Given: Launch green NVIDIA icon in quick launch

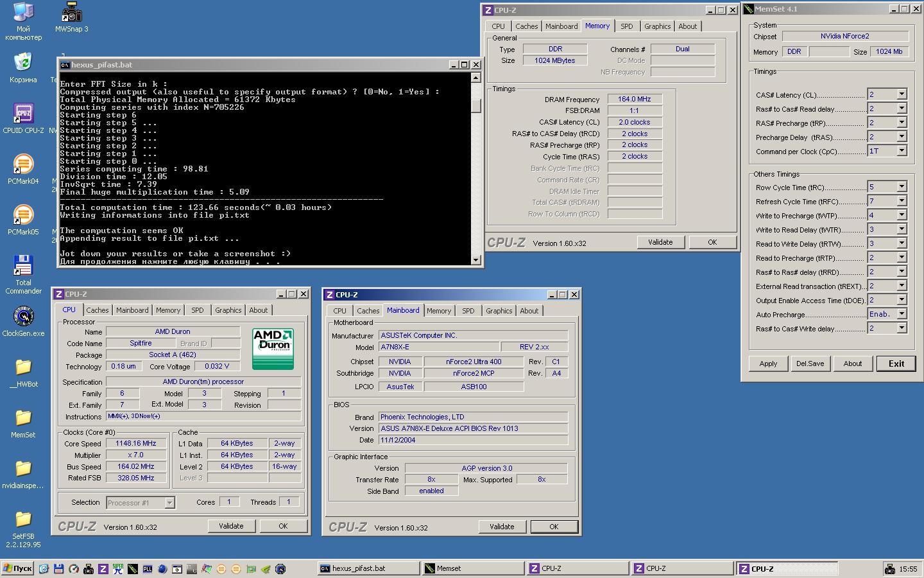Looking at the screenshot, I should click(x=265, y=569).
